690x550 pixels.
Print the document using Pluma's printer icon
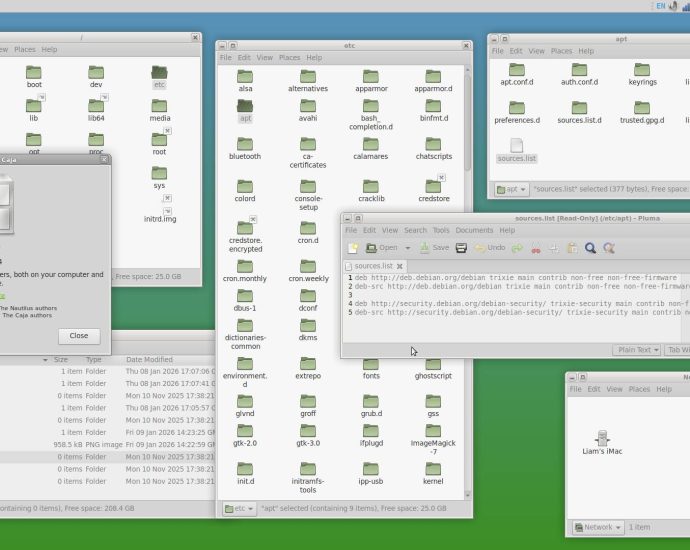pos(461,248)
